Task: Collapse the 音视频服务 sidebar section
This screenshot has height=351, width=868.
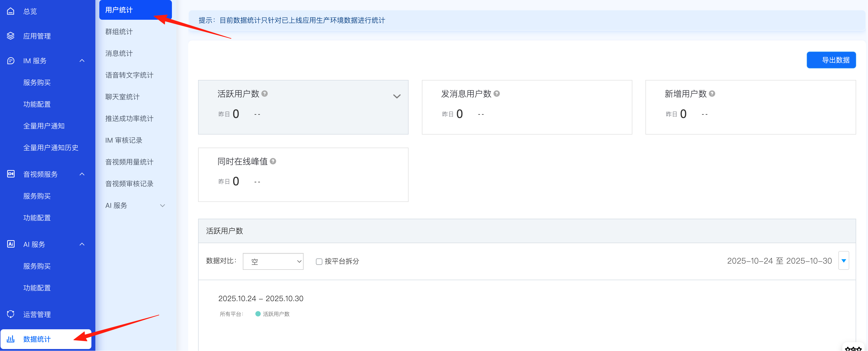Action: click(82, 174)
